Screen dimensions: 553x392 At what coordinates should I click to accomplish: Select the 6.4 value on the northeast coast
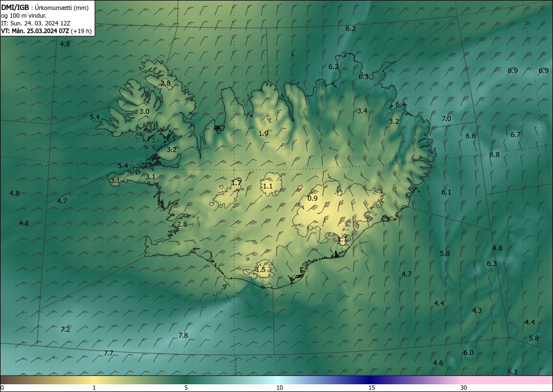pos(400,104)
